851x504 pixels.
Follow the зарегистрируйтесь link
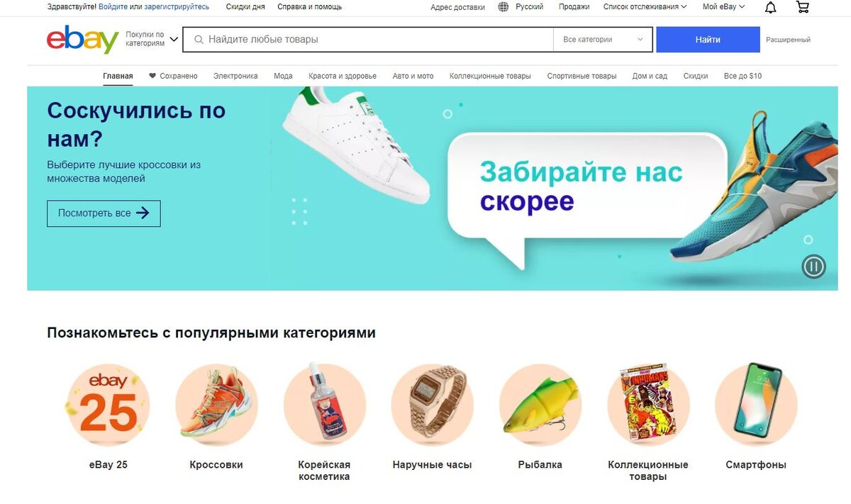(x=177, y=7)
